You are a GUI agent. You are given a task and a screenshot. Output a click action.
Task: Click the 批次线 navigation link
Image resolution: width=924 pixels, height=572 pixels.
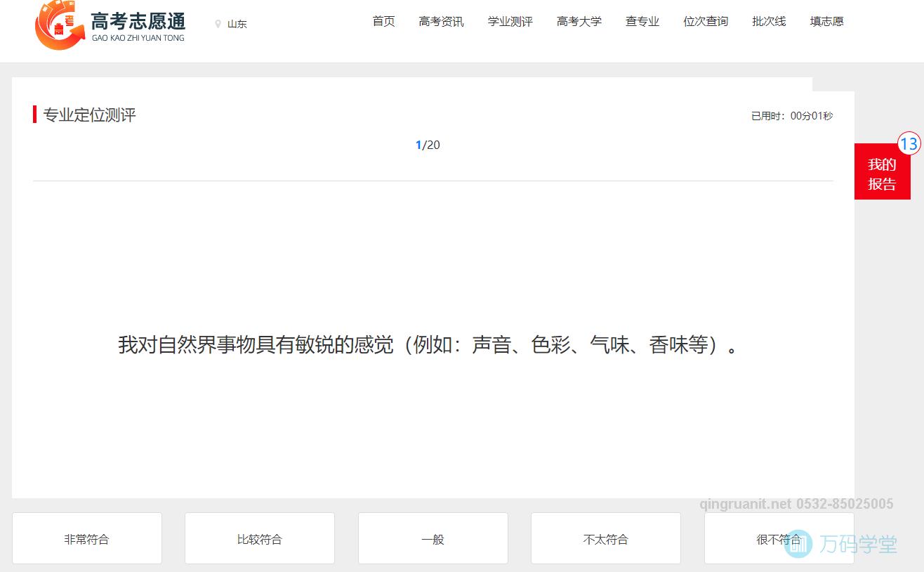tap(768, 21)
